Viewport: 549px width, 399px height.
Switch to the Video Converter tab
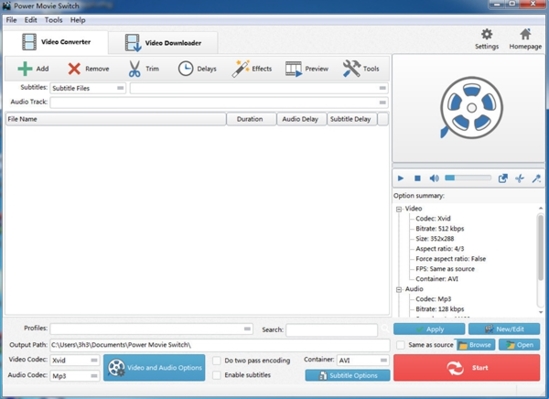[x=56, y=42]
